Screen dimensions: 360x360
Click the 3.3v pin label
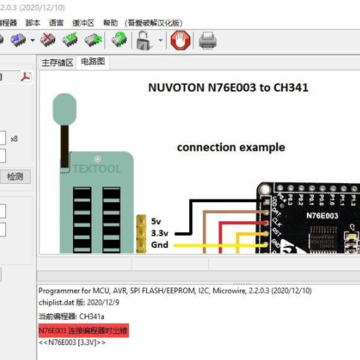pos(160,233)
